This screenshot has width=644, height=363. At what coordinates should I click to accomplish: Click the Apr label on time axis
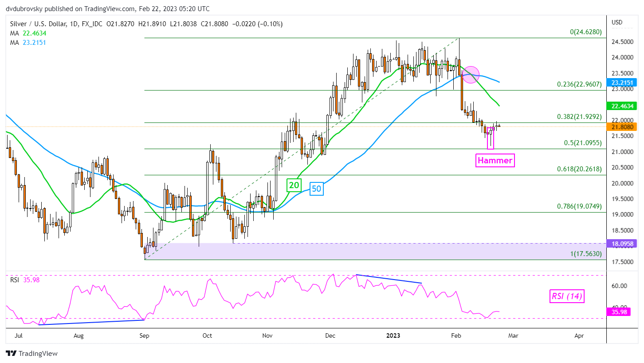579,336
